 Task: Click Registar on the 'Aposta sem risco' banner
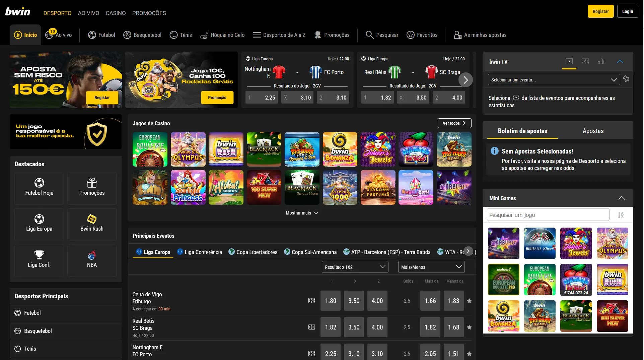point(102,98)
